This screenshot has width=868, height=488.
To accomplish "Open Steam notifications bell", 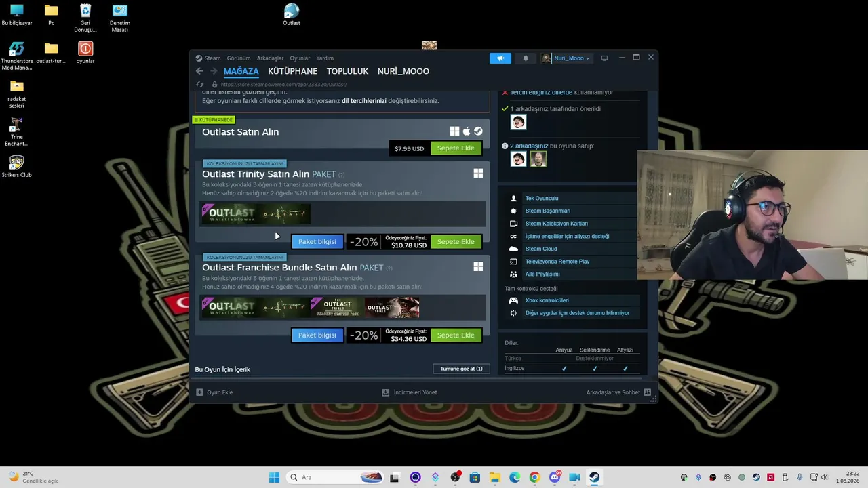I will click(x=526, y=58).
